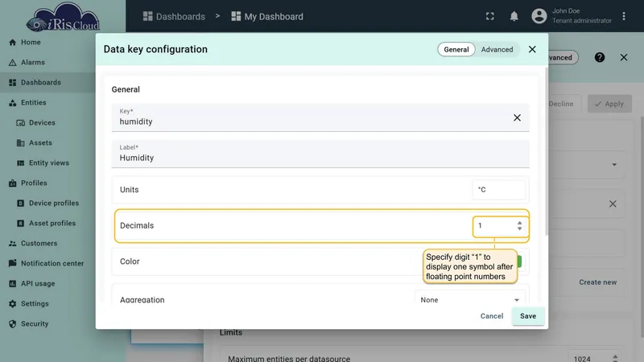Go to Settings in sidebar
This screenshot has height=362, width=644.
(35, 304)
